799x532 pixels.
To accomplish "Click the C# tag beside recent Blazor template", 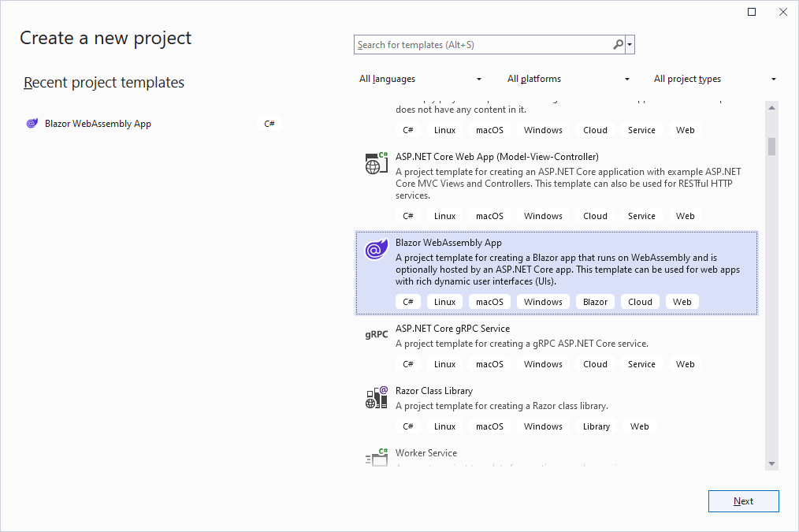I will click(x=269, y=123).
